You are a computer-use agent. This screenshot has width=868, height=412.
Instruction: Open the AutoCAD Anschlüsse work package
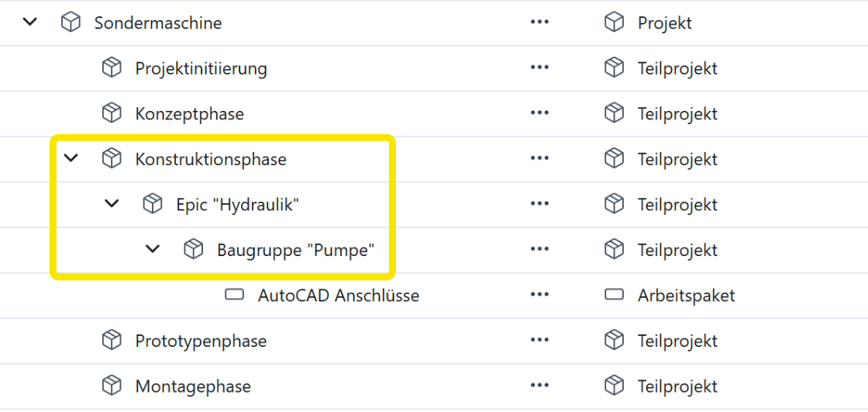pyautogui.click(x=338, y=296)
